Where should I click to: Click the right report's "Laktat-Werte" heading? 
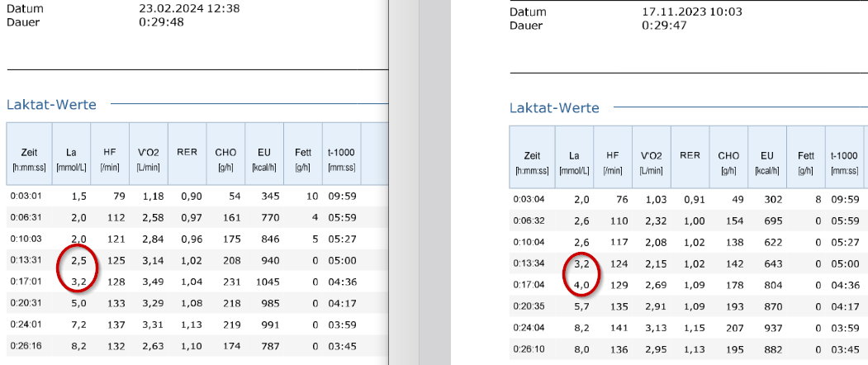554,108
